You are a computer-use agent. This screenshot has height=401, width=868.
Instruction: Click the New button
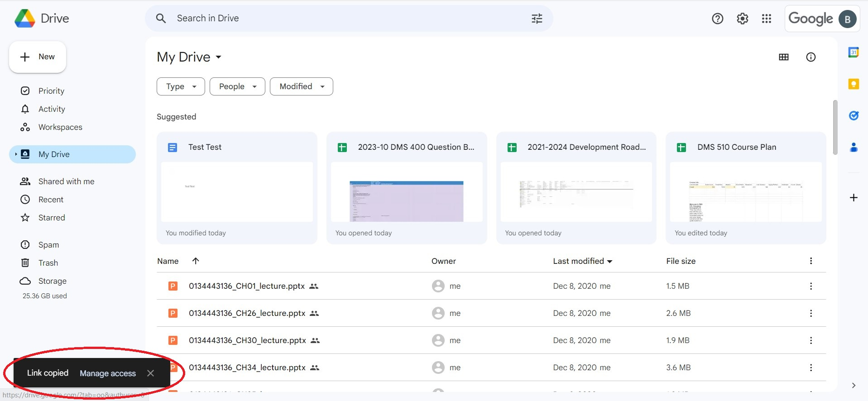pos(38,57)
